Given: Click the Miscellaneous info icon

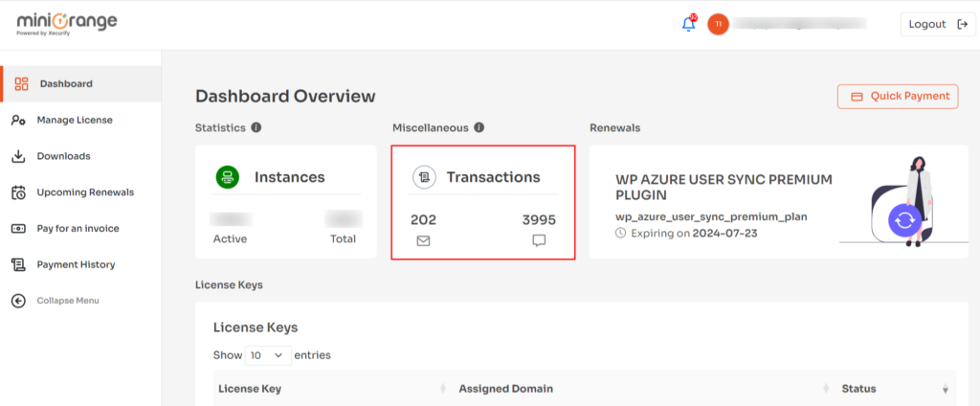Looking at the screenshot, I should click(479, 127).
